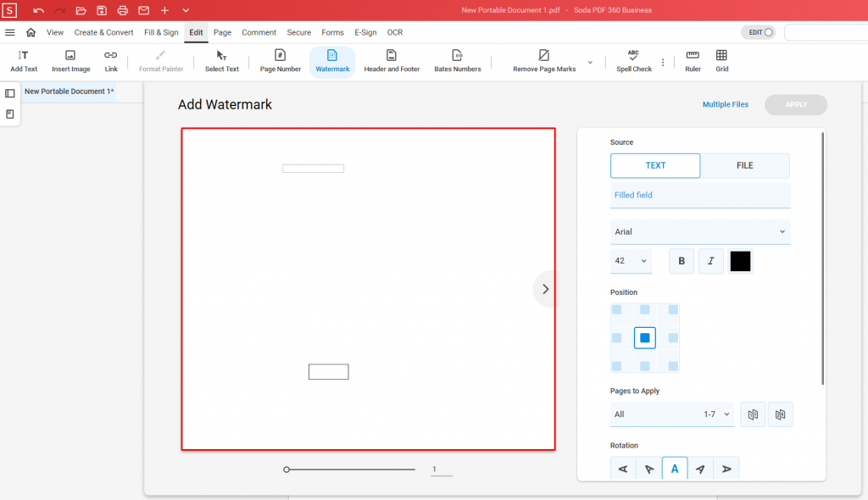868x500 pixels.
Task: Open the Header and Footer tool
Action: click(x=392, y=56)
